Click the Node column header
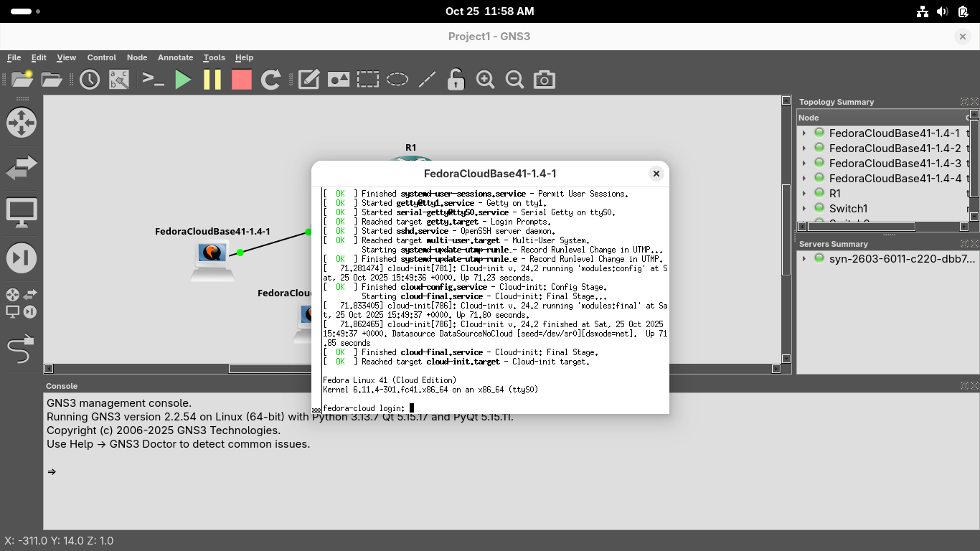 880,118
